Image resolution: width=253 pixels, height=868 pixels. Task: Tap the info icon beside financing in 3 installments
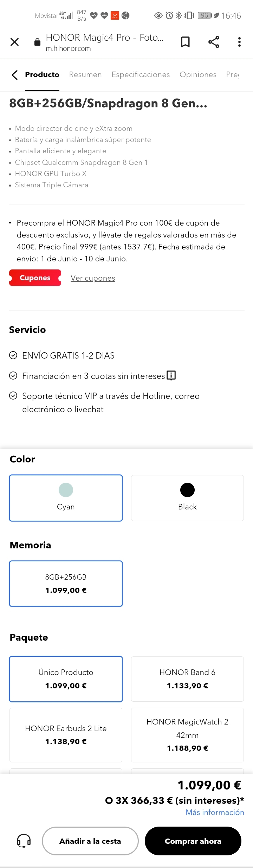pyautogui.click(x=171, y=375)
